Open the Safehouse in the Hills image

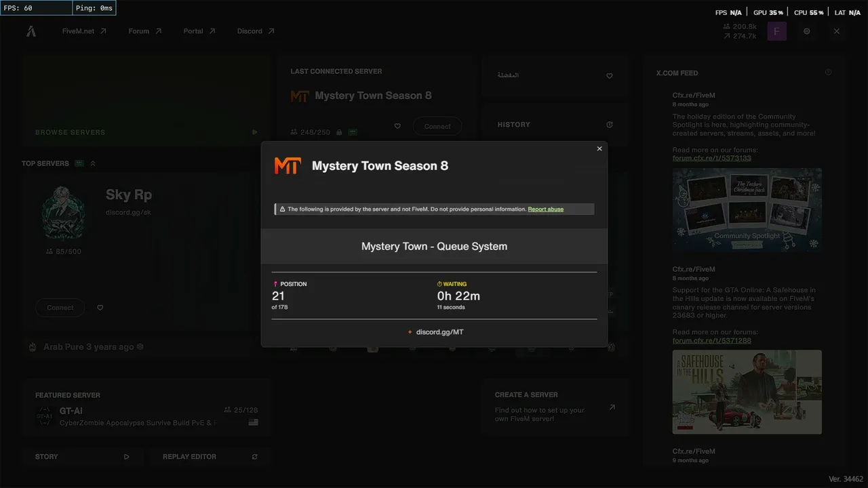(747, 392)
